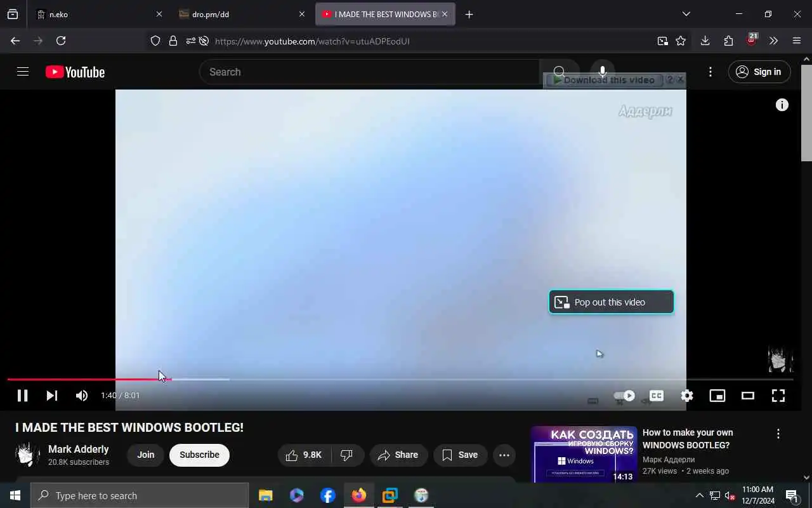Click the channel watermark in player corner
812x508 pixels.
point(780,359)
